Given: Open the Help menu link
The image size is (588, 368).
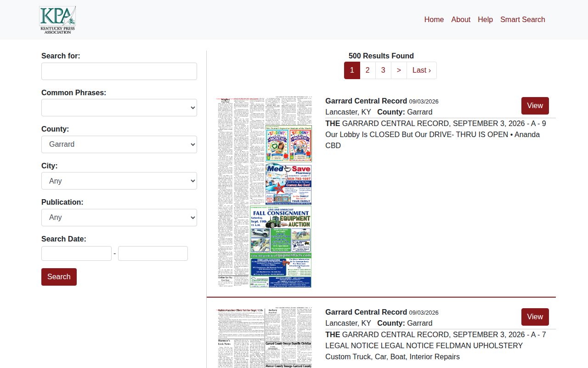Looking at the screenshot, I should click(485, 19).
